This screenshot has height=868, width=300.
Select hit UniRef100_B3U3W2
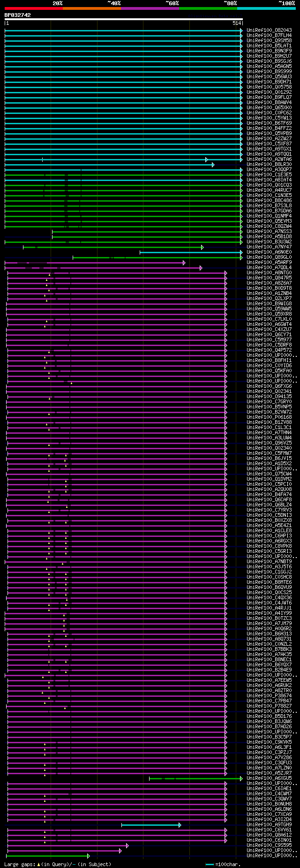269,242
